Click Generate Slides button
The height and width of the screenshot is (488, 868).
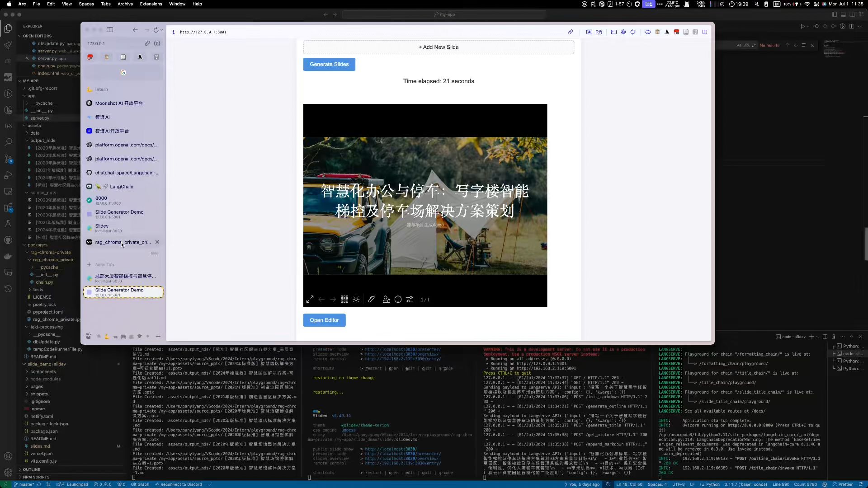pos(329,64)
